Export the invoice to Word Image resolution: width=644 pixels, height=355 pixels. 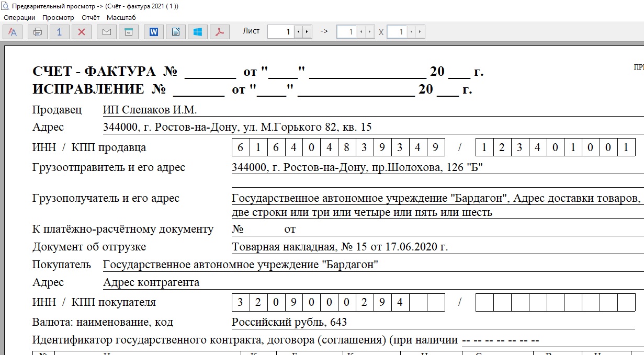click(x=154, y=32)
